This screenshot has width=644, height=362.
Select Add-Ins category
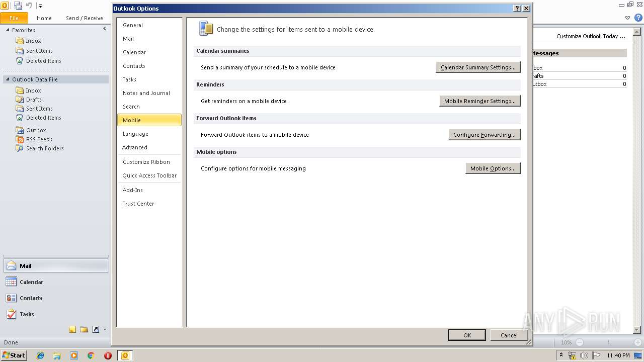click(x=149, y=190)
